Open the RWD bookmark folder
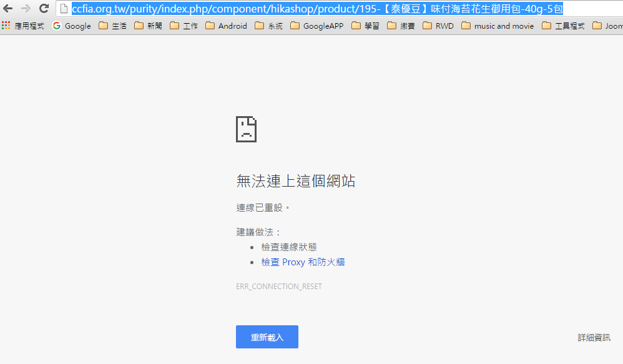Screen dimensions: 623x364 (x=438, y=26)
